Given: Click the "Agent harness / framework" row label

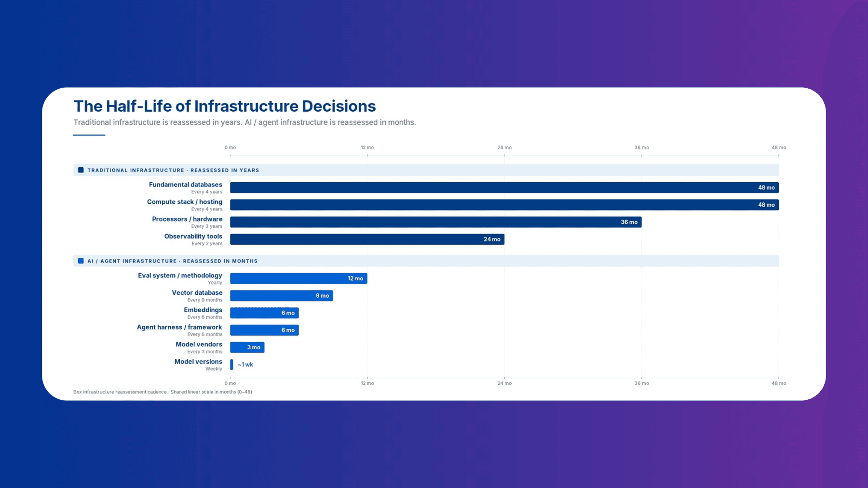Looking at the screenshot, I should [x=179, y=328].
